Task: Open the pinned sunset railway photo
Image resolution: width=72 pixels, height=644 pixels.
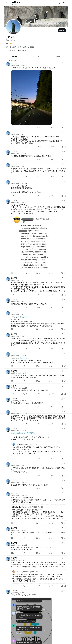Action: point(31,97)
